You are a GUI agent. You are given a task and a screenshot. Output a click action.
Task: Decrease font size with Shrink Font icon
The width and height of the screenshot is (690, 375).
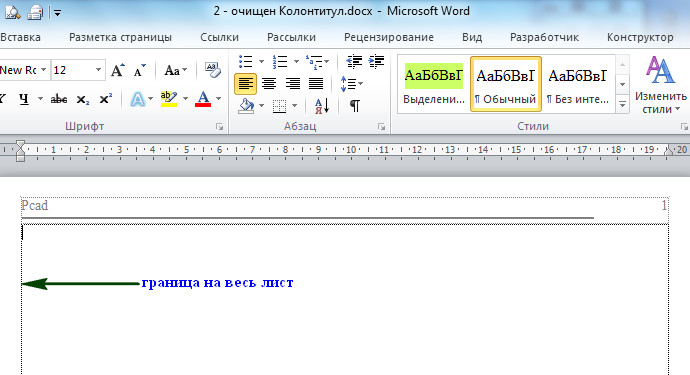(139, 70)
